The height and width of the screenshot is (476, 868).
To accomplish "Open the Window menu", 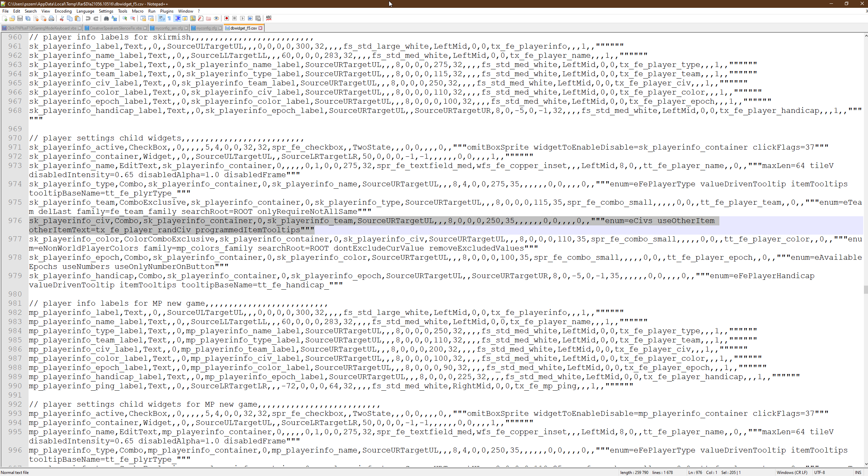I will 186,11.
